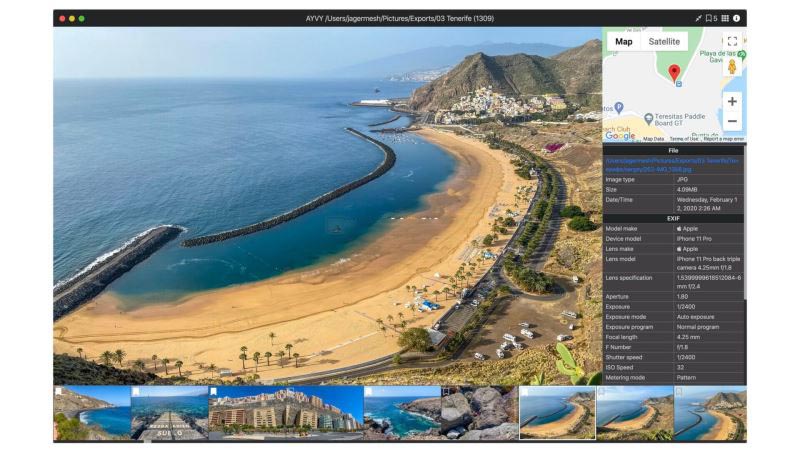This screenshot has width=800, height=450.
Task: Toggle bookmark on the rocky coast thumbnail
Action: click(369, 391)
